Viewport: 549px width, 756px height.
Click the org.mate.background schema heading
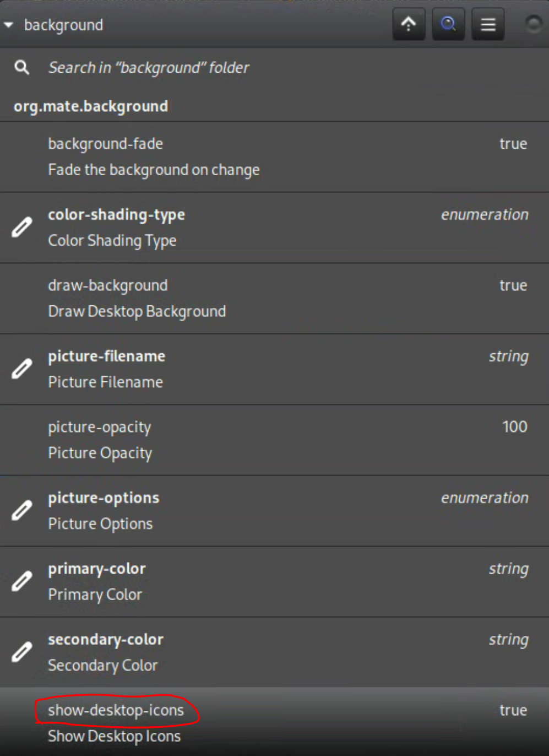(91, 106)
